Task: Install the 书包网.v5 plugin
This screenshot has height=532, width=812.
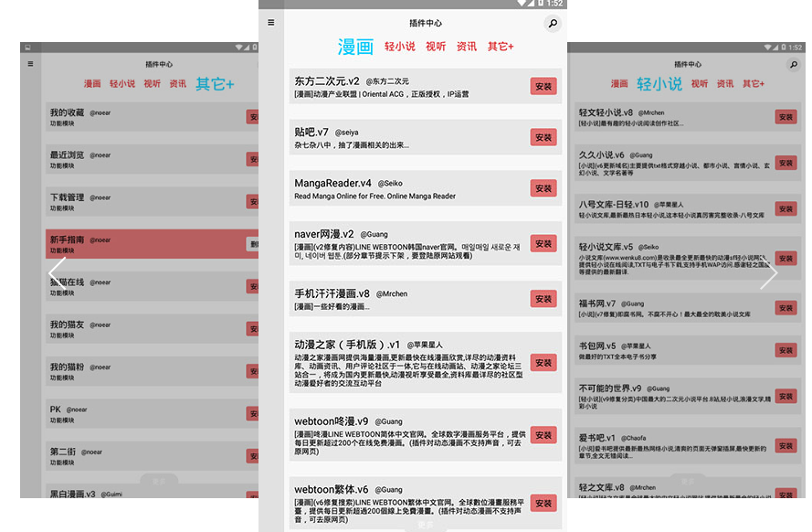Action: pyautogui.click(x=786, y=351)
